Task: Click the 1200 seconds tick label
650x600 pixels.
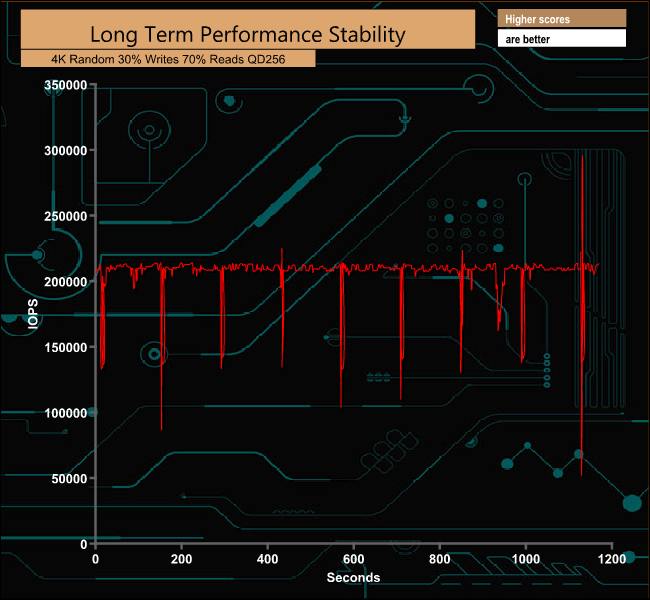Action: (611, 559)
